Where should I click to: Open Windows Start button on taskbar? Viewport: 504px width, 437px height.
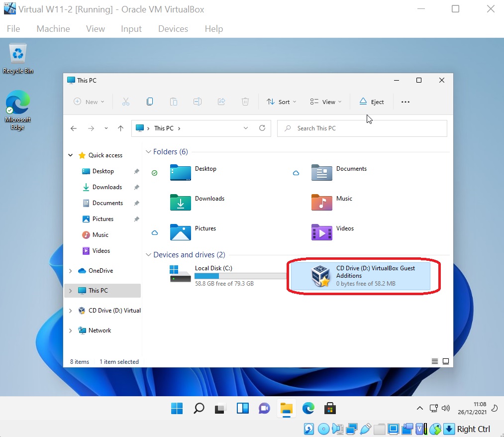coord(177,409)
